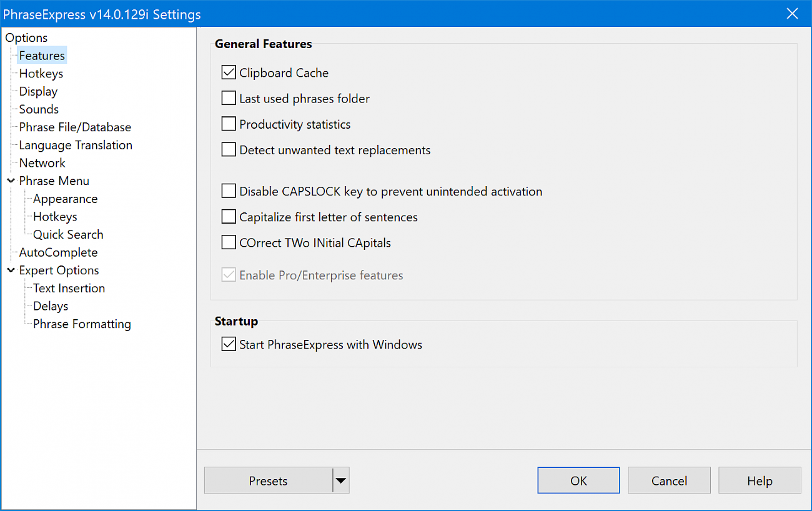The width and height of the screenshot is (812, 511).
Task: Select the Phrase Menu tree label
Action: point(54,181)
